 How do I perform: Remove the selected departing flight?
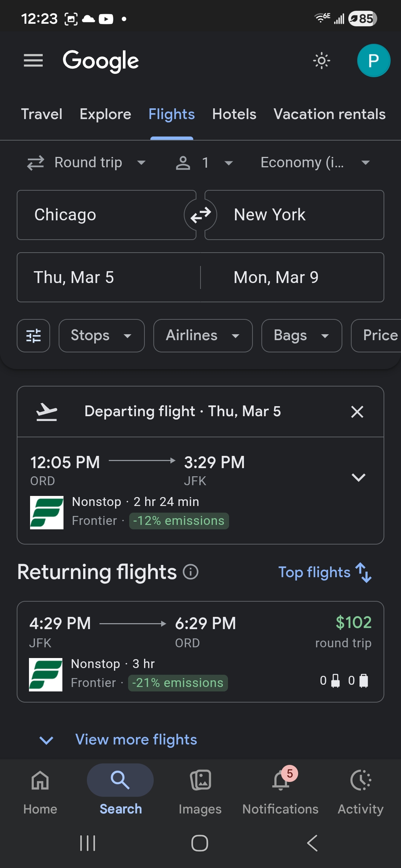(x=357, y=412)
